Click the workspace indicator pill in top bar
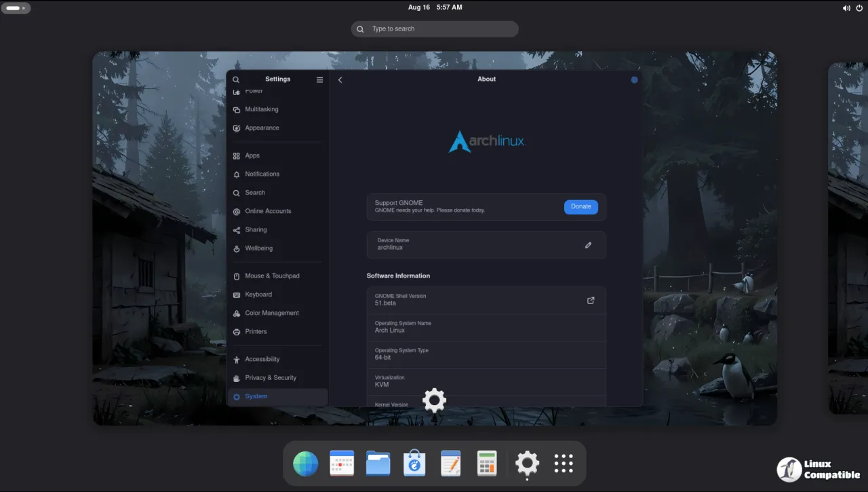 tap(16, 8)
